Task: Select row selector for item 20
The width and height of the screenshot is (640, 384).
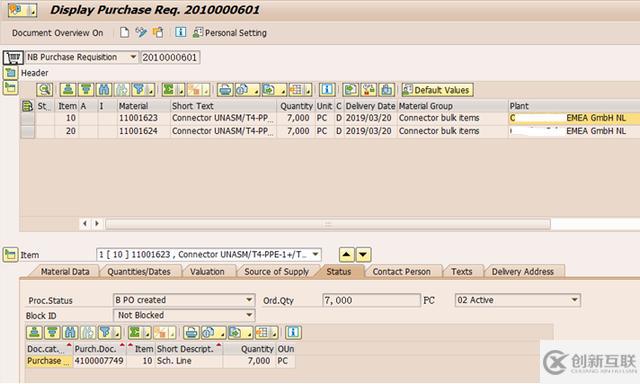Action: (x=27, y=132)
